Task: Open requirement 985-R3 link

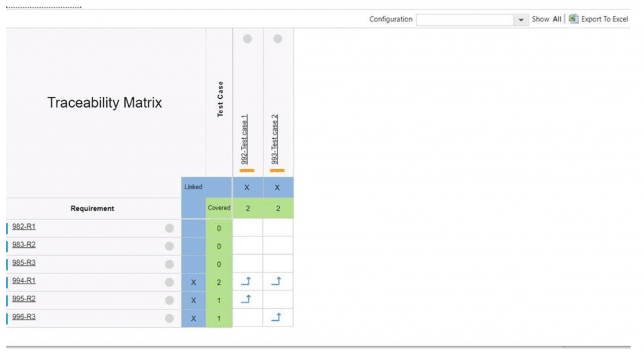Action: pyautogui.click(x=24, y=263)
